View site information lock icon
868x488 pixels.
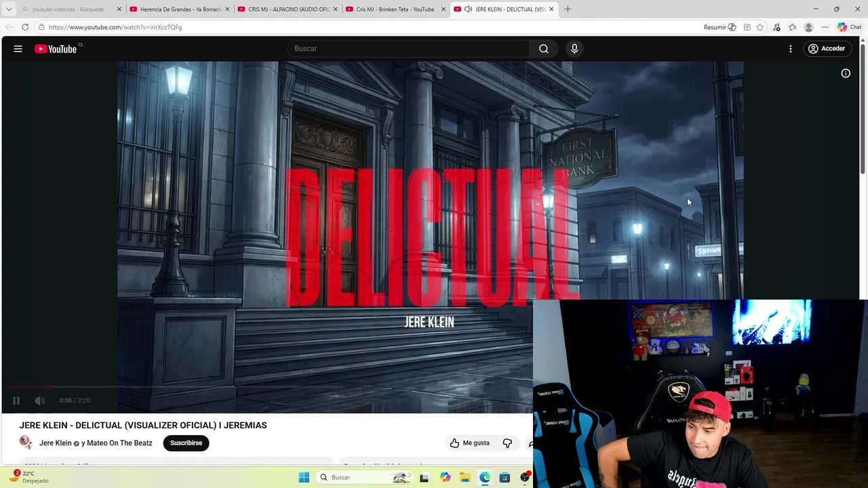[x=41, y=27]
